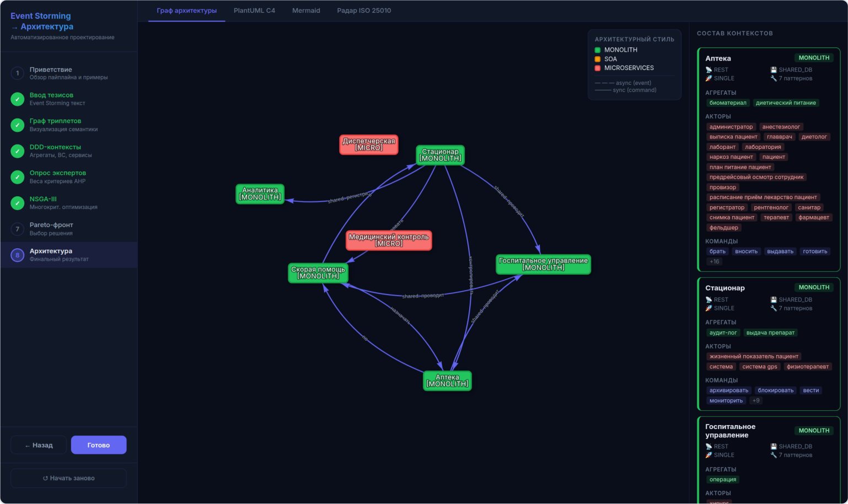848x504 pixels.
Task: Click the green MONOLITH legend swatch
Action: tap(598, 50)
